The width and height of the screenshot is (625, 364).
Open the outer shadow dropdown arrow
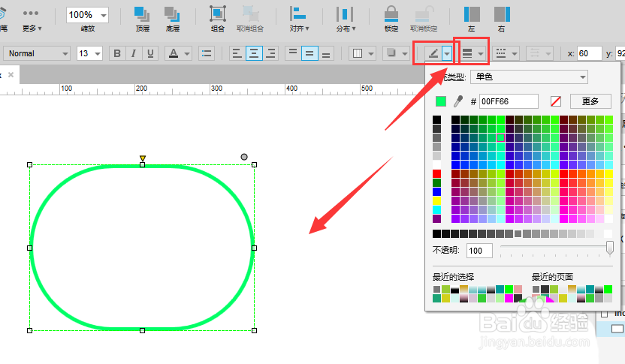pos(405,53)
